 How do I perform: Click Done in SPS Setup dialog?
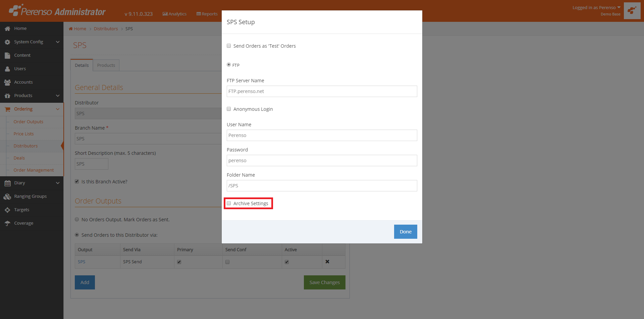[406, 232]
